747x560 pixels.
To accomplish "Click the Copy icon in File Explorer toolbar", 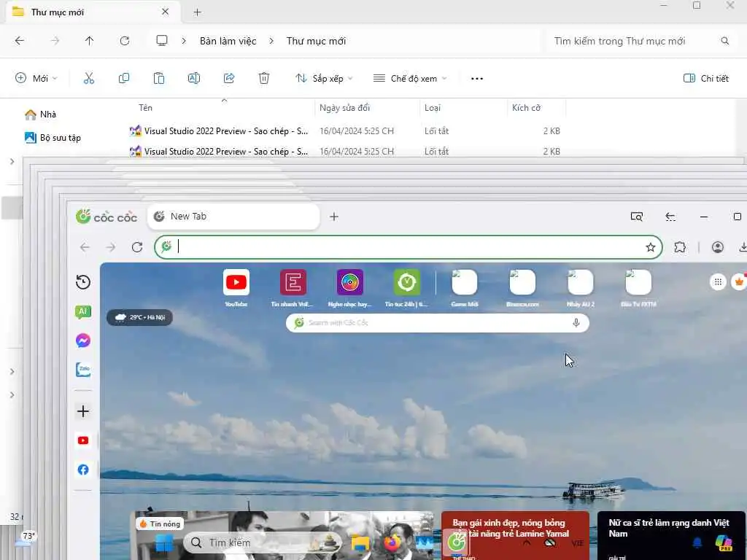I will (x=124, y=78).
